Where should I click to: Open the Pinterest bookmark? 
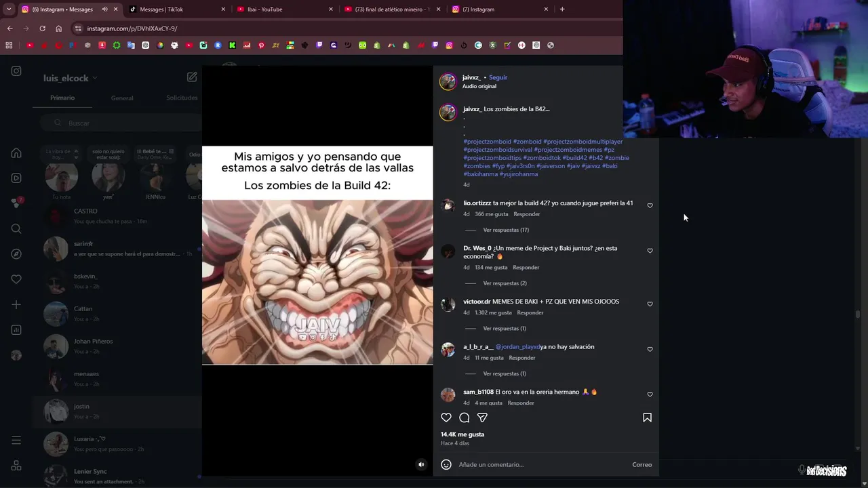pyautogui.click(x=261, y=45)
